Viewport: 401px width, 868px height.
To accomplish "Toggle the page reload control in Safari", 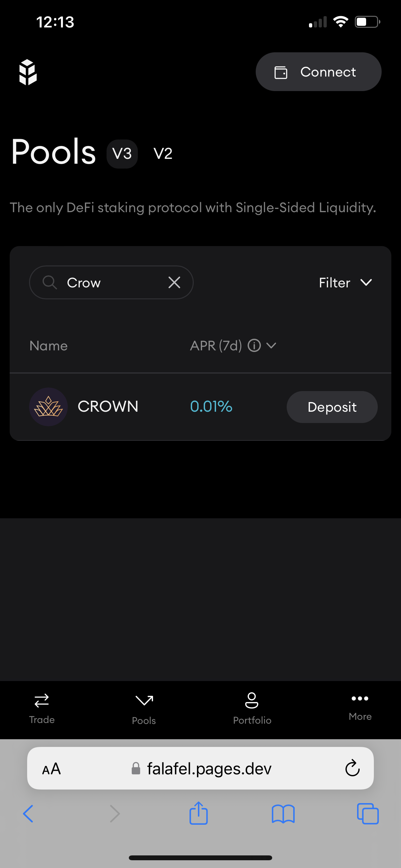I will pyautogui.click(x=352, y=769).
